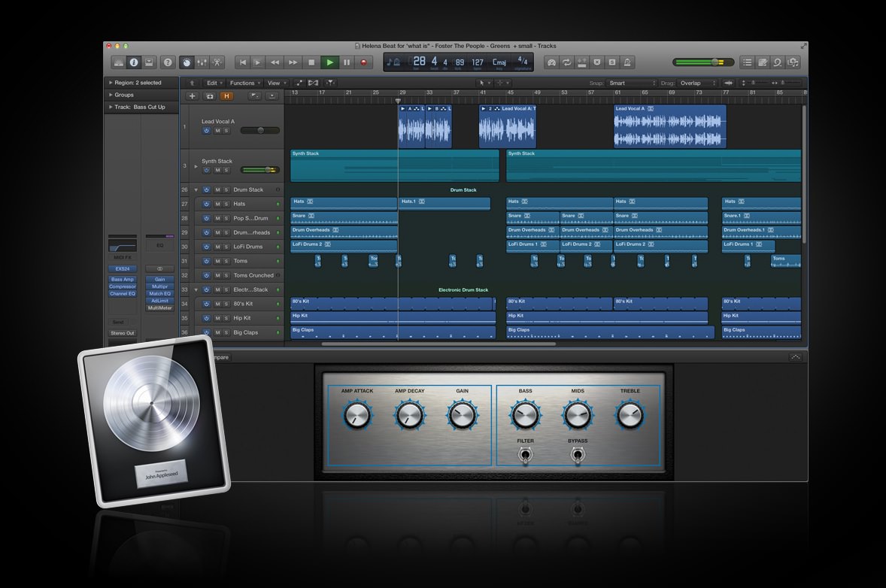The width and height of the screenshot is (886, 588).
Task: Start recording with red Record button
Action: 364,62
